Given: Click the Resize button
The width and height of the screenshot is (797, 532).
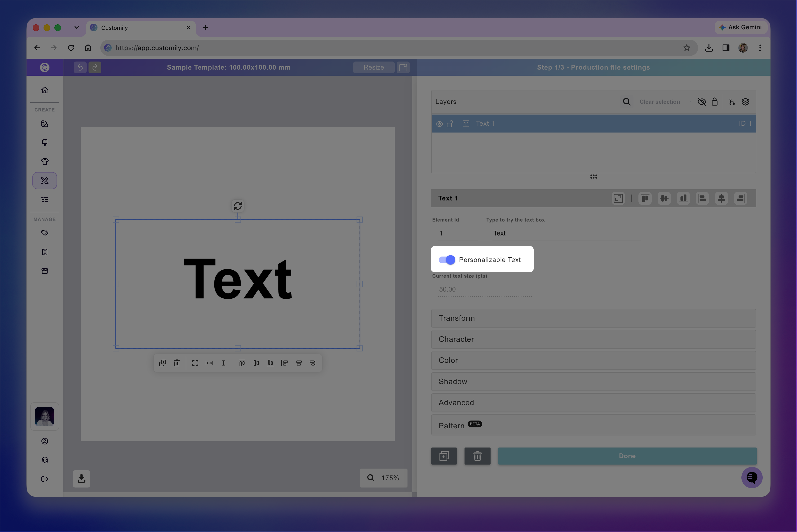Looking at the screenshot, I should coord(374,67).
